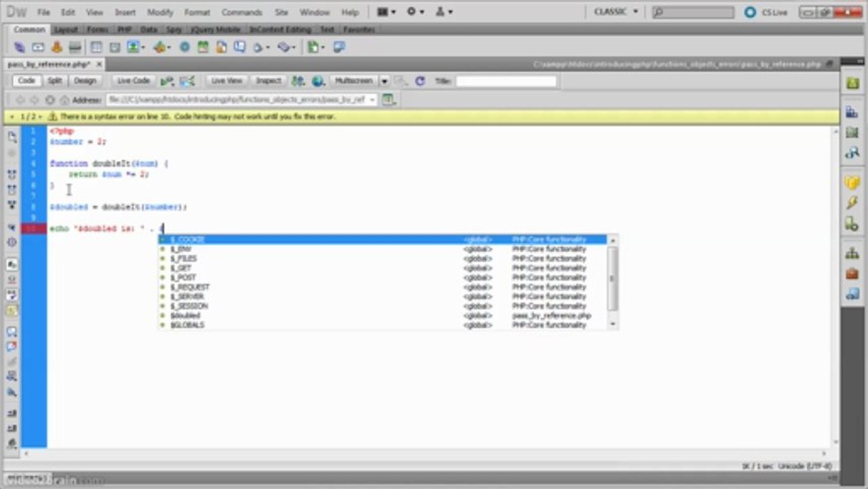Open the Multiscreen dropdown arrow
Image resolution: width=868 pixels, height=489 pixels.
click(384, 81)
